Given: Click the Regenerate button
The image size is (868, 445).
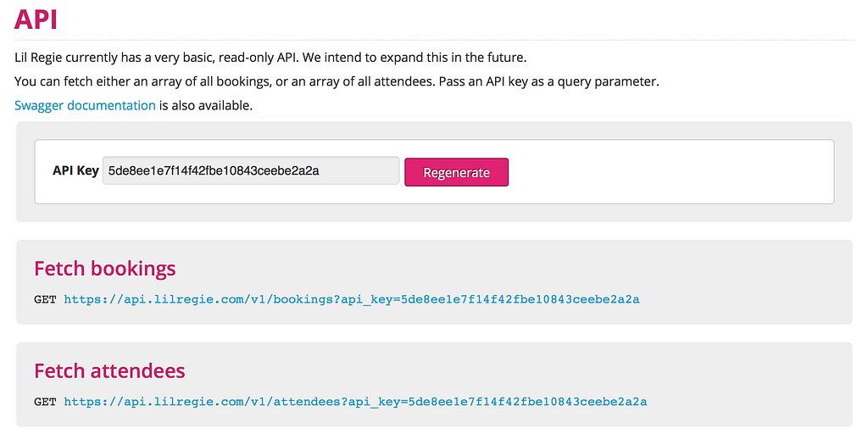Looking at the screenshot, I should point(456,172).
